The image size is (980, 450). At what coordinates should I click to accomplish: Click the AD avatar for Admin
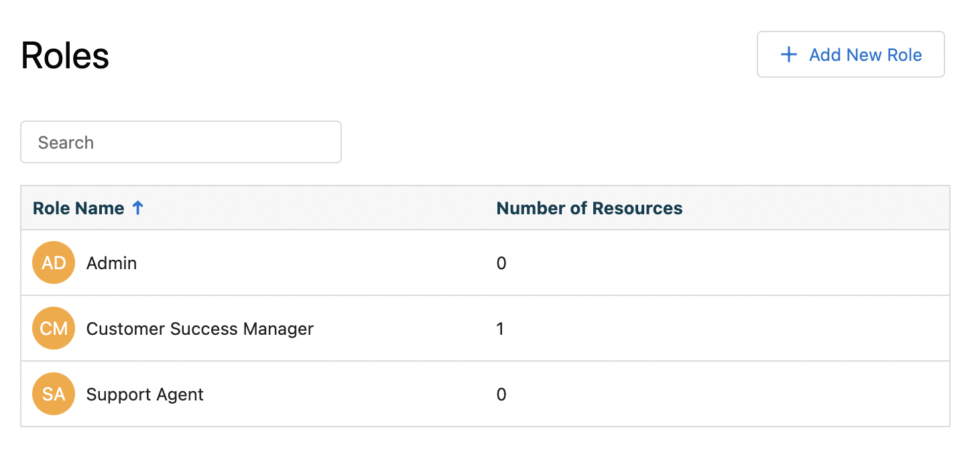coord(54,262)
